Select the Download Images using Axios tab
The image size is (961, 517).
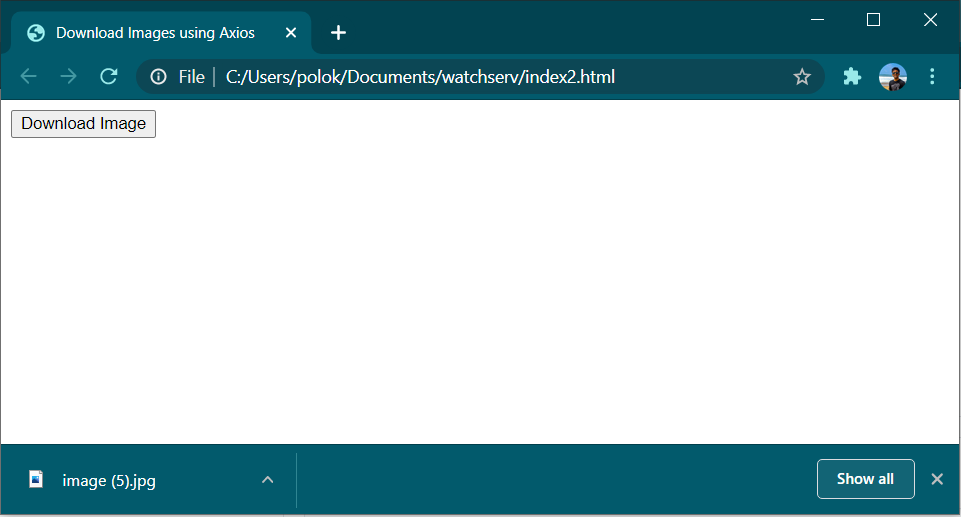point(161,32)
